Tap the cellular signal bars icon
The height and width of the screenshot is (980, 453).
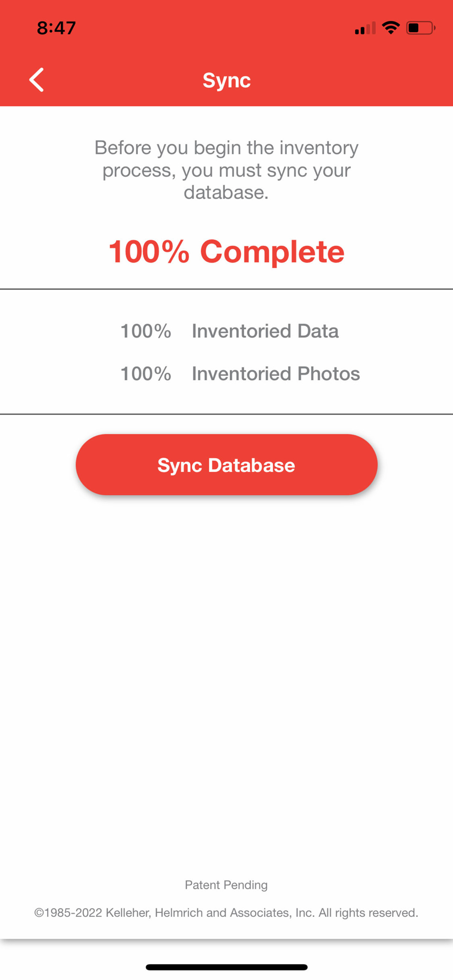(365, 28)
